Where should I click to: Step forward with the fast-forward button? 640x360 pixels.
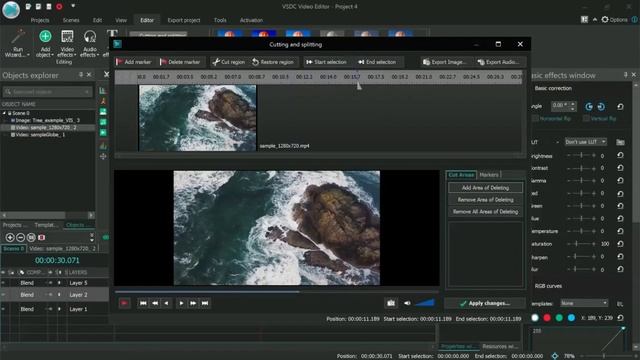coord(193,303)
